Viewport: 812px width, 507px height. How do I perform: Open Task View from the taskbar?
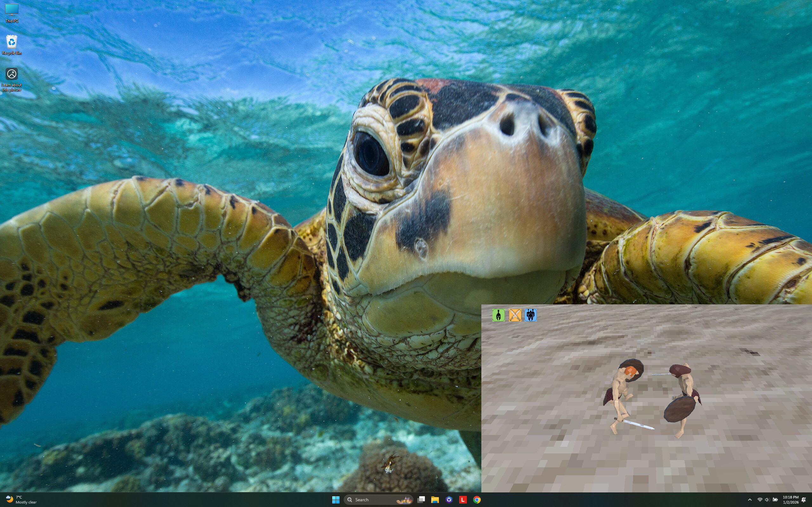(x=421, y=500)
